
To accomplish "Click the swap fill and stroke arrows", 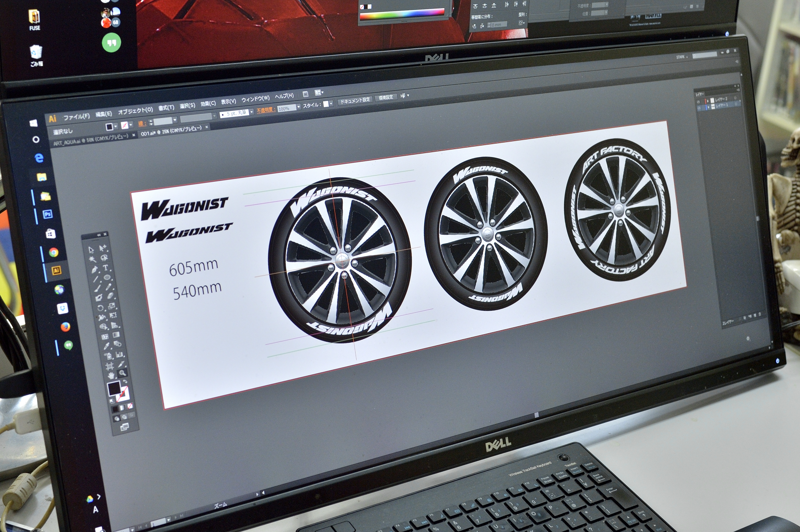I will pos(125,381).
